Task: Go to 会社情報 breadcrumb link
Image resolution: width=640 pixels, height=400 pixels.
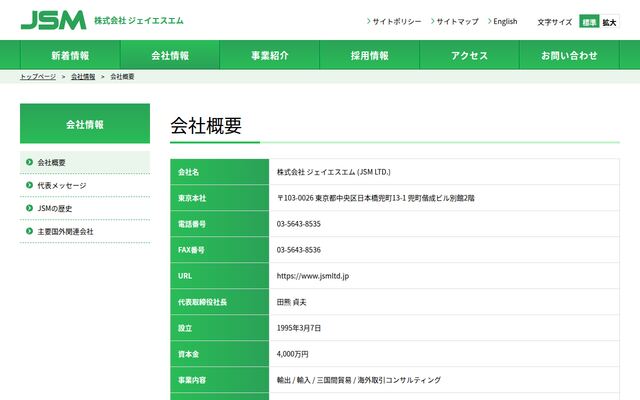Action: click(83, 76)
